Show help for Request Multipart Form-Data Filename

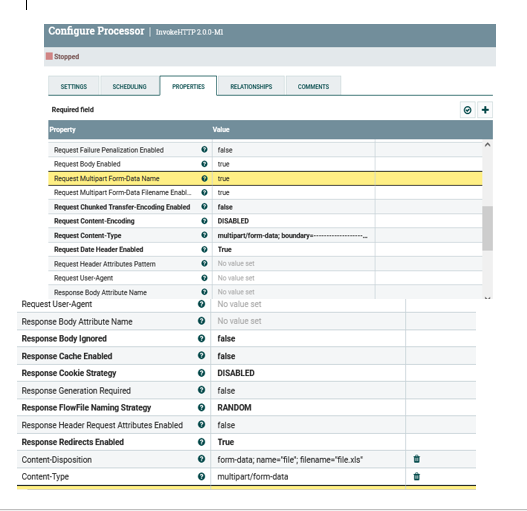click(x=204, y=192)
